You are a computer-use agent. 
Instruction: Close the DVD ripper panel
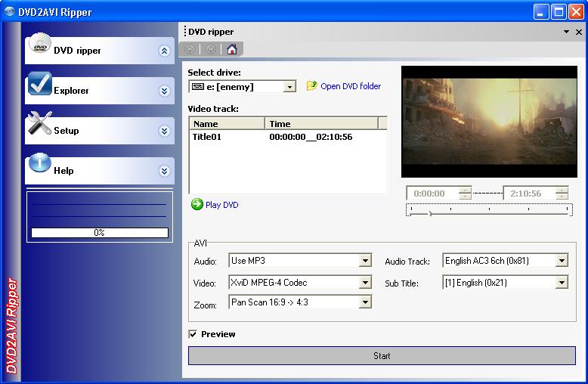coord(579,32)
